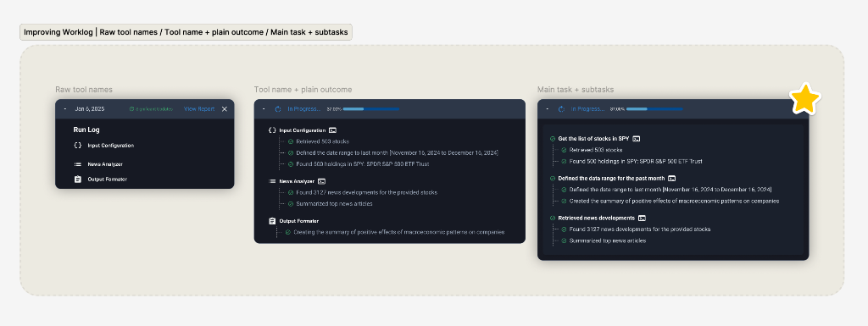
Task: Click green significant updates status in Raw tool names header
Action: (x=151, y=109)
